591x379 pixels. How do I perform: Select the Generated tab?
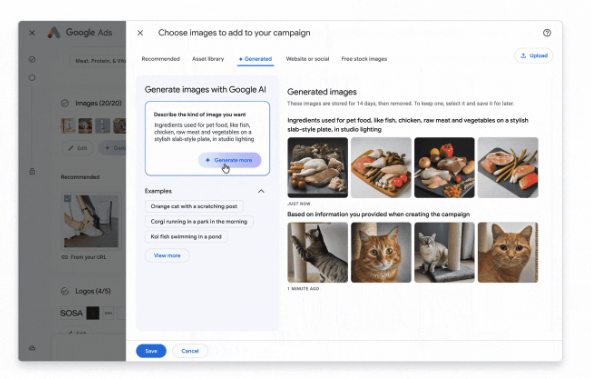point(256,59)
